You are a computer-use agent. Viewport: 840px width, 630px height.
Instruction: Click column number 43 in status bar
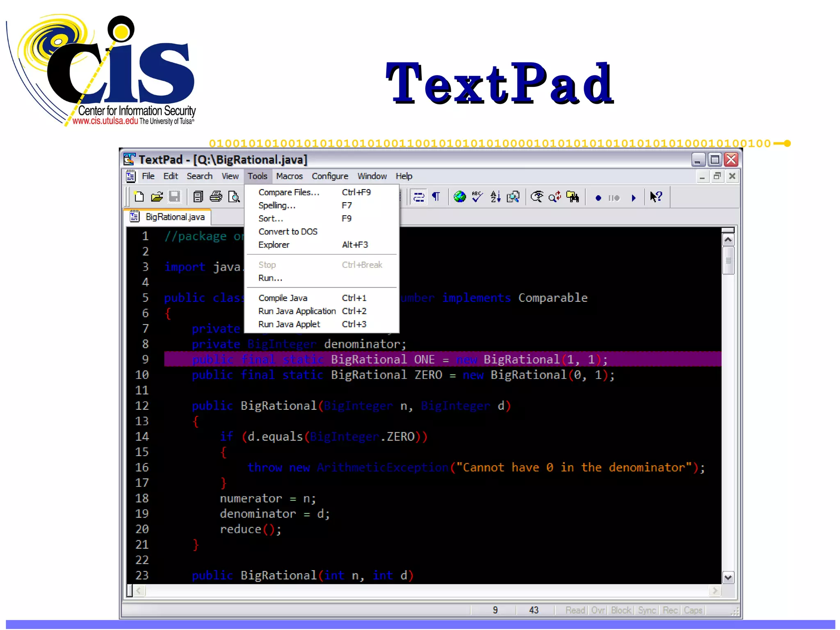click(534, 610)
